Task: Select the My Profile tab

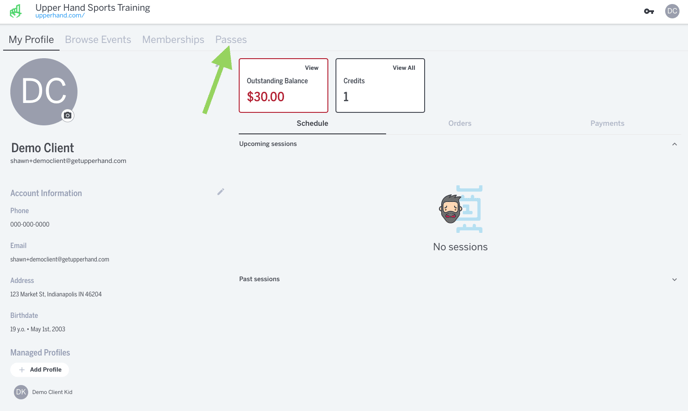Action: 31,39
